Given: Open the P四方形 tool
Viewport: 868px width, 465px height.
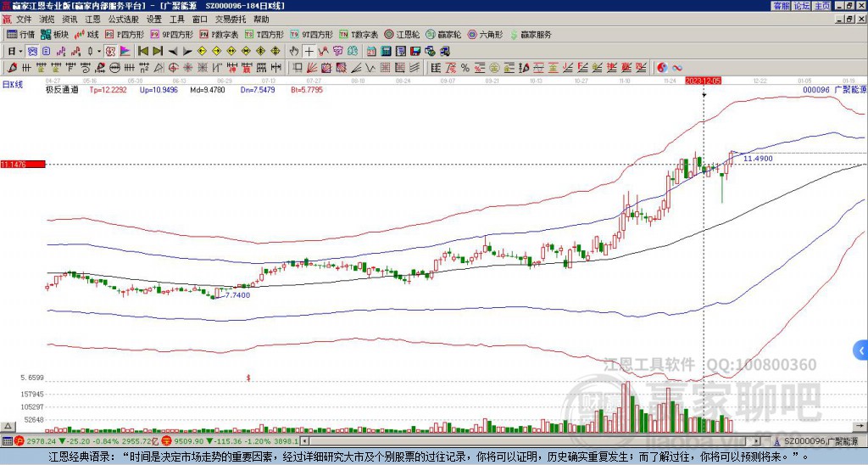Looking at the screenshot, I should coord(125,34).
